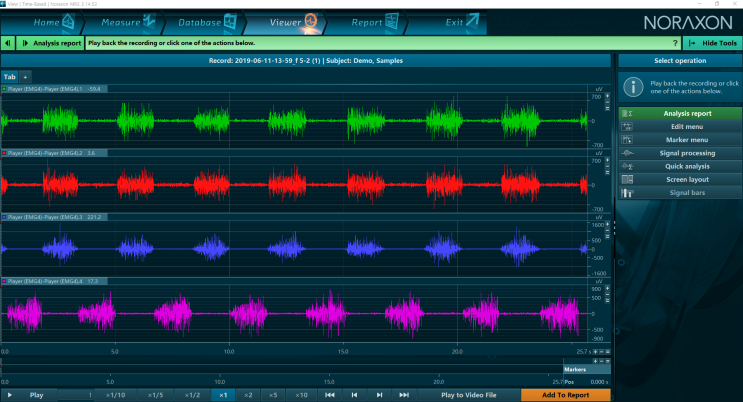Click the magenta color square of EMG4.4
The height and width of the screenshot is (402, 743).
[x=4, y=281]
